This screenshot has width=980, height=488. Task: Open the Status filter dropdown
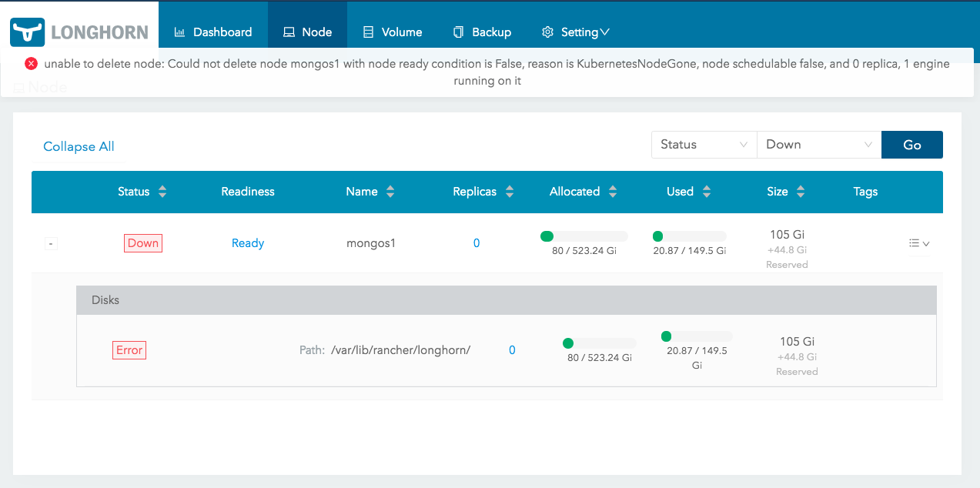[703, 144]
